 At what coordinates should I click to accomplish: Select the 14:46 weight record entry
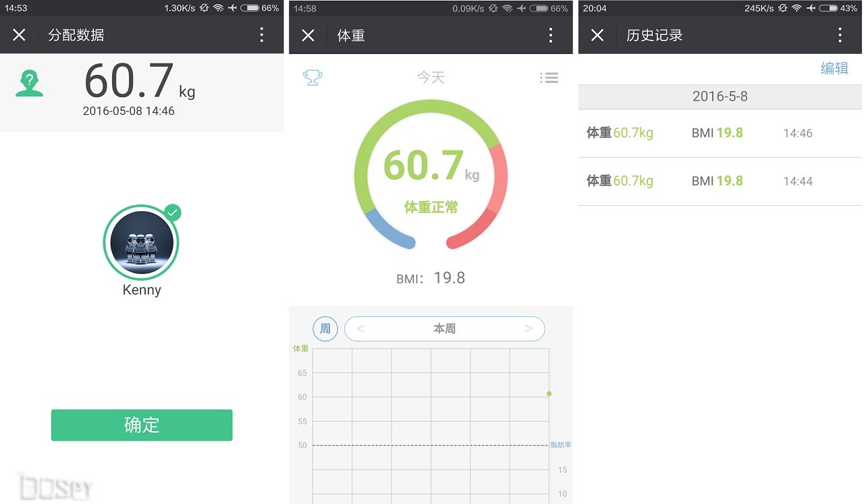click(720, 133)
